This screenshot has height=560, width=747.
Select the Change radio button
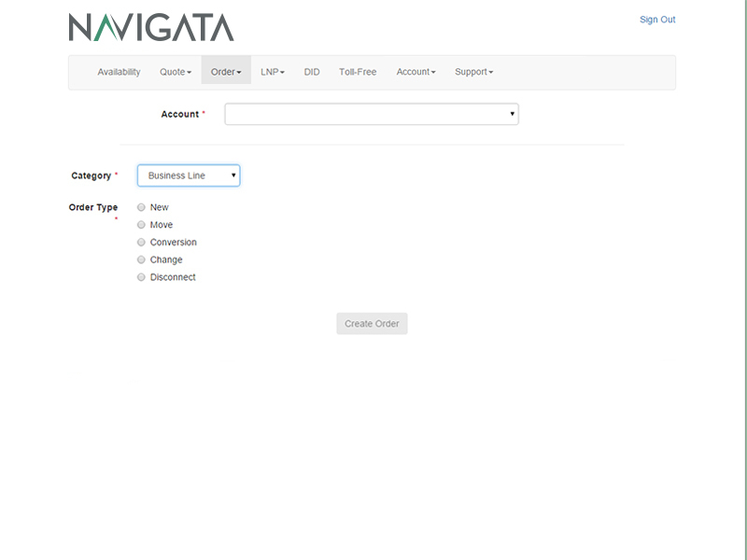point(141,259)
